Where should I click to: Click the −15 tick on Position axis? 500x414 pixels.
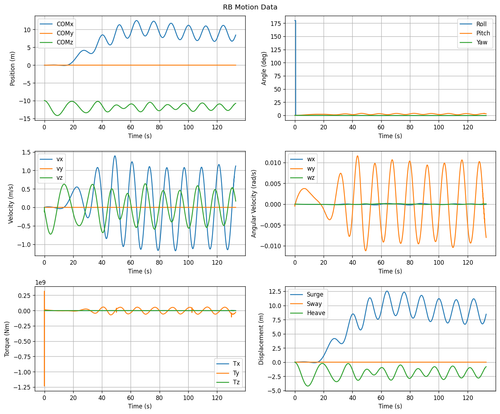25,119
